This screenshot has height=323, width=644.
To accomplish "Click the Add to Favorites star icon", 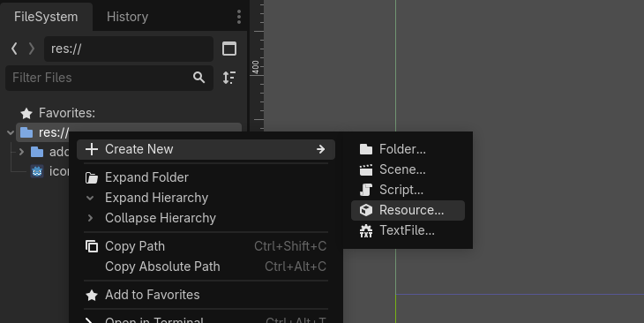I will [x=92, y=295].
